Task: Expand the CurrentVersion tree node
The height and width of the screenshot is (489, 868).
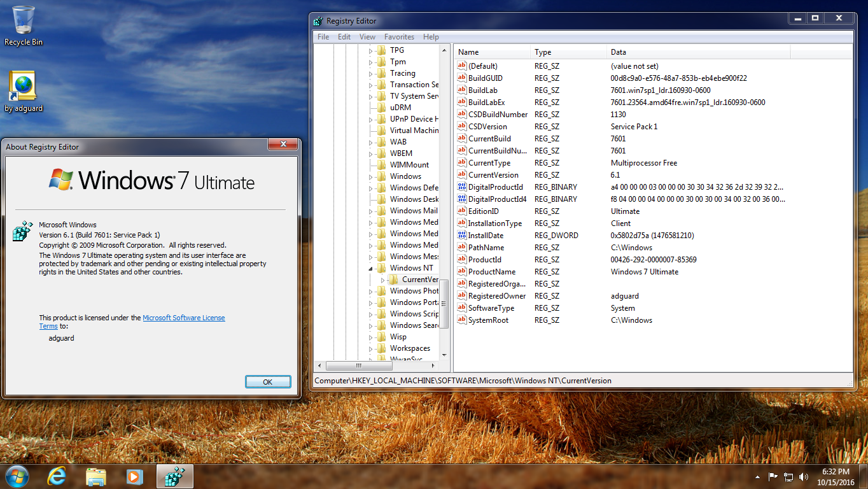Action: click(382, 280)
